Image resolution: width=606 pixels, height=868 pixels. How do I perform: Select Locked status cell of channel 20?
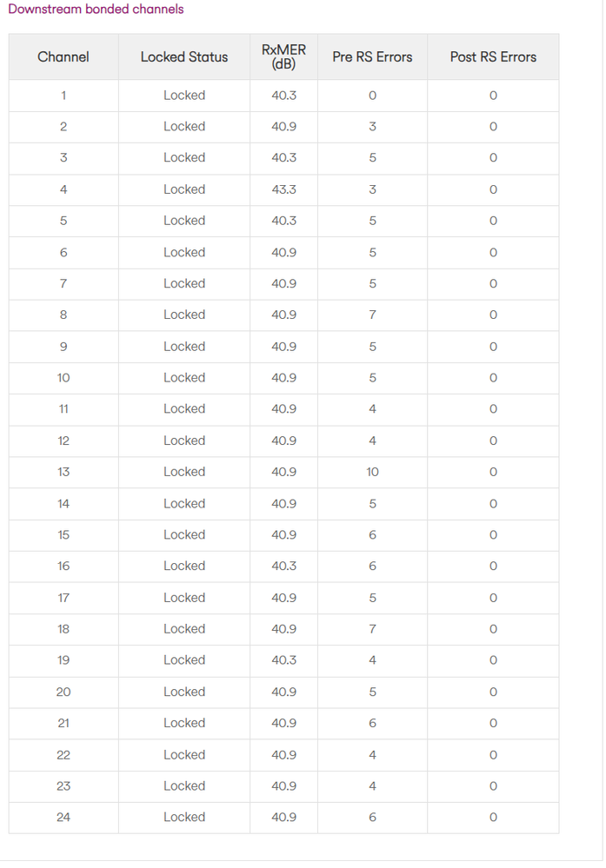tap(184, 692)
